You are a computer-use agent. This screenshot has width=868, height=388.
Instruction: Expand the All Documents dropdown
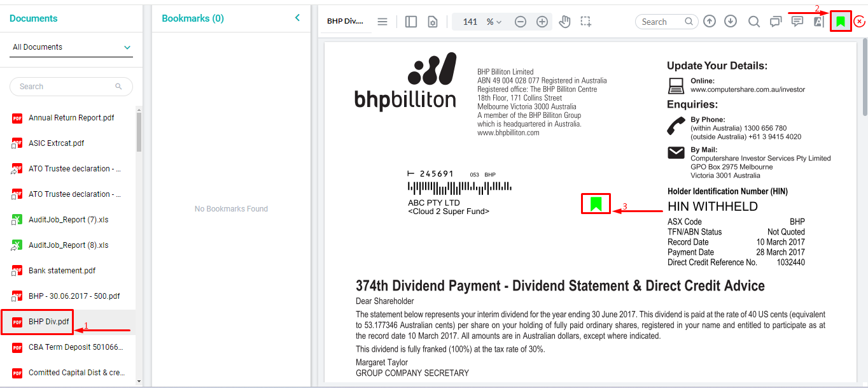tap(71, 47)
